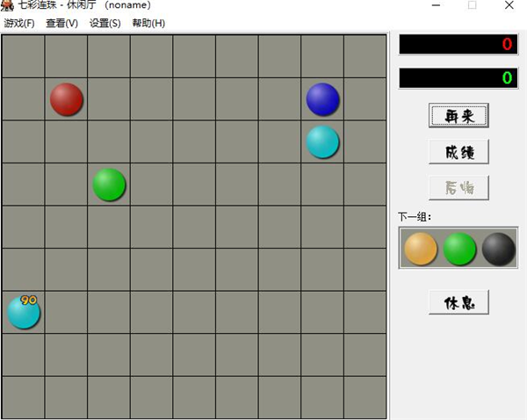
Task: Click the black ball in next group preview
Action: 498,250
